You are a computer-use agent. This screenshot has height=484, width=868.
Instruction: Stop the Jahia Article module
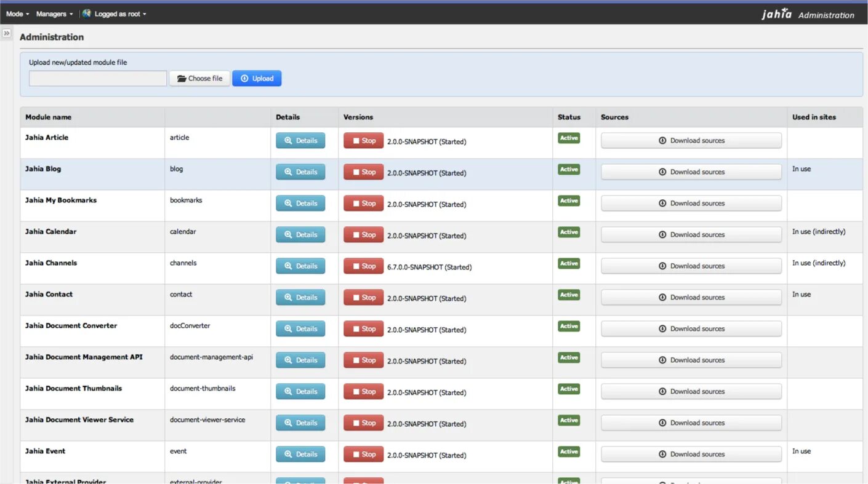[x=363, y=140]
